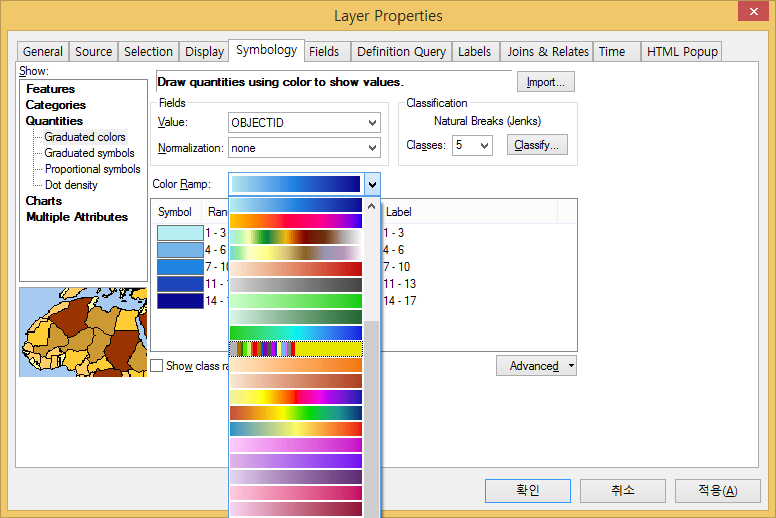
Task: Click the Import... button
Action: click(545, 82)
